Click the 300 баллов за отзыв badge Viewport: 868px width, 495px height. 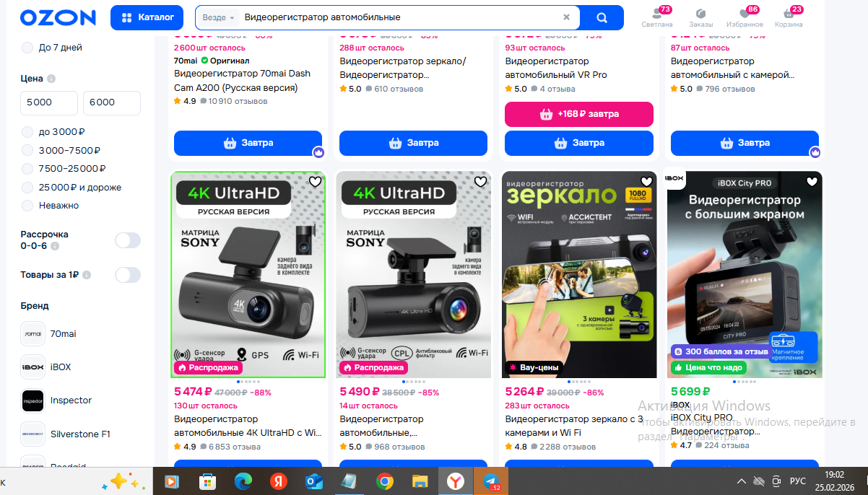(721, 351)
